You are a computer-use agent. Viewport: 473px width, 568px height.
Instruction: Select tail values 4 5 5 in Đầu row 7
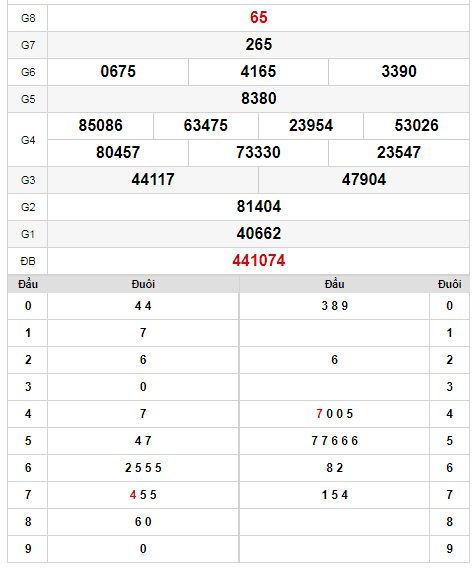click(x=143, y=495)
